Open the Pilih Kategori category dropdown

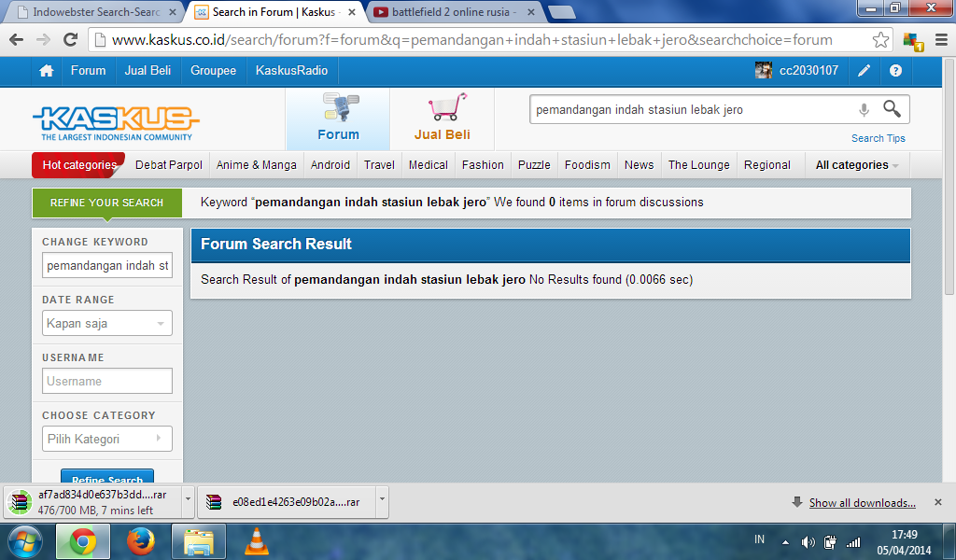pyautogui.click(x=107, y=439)
